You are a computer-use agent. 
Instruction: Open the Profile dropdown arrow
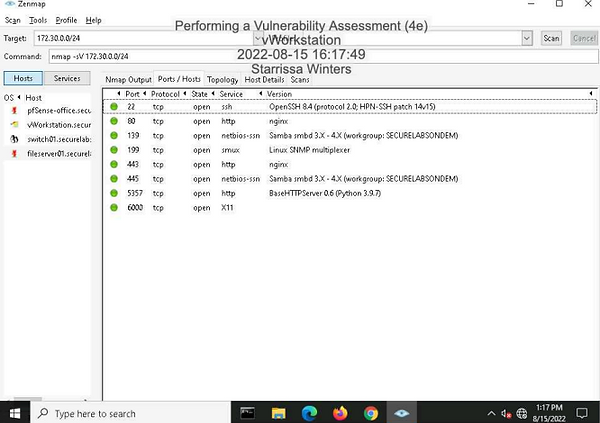pyautogui.click(x=527, y=38)
